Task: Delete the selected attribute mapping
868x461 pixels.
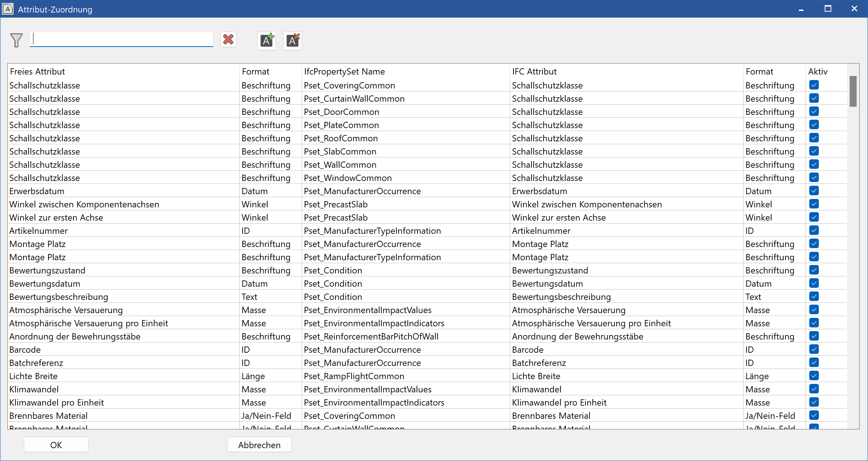Action: pyautogui.click(x=293, y=40)
